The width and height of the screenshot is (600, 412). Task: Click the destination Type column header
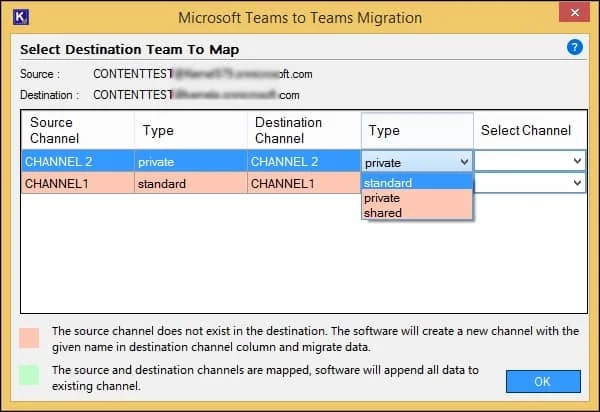[x=417, y=130]
